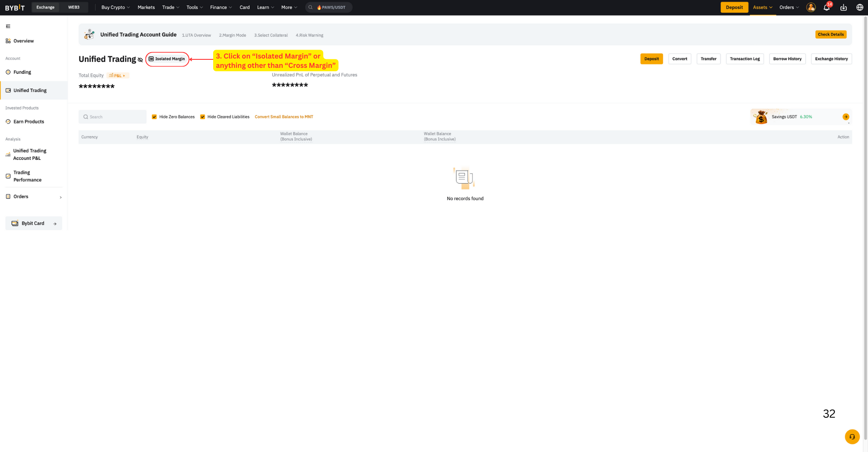Viewport: 868px width, 452px height.
Task: Expand More dropdown menu
Action: pos(289,7)
